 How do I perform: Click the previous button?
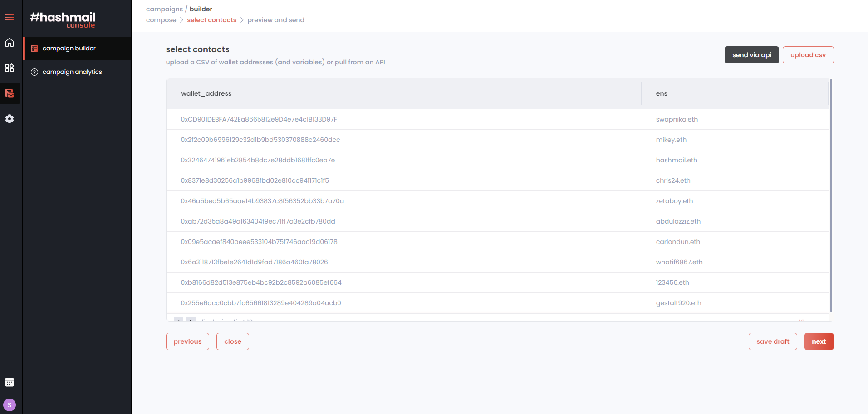(x=187, y=341)
